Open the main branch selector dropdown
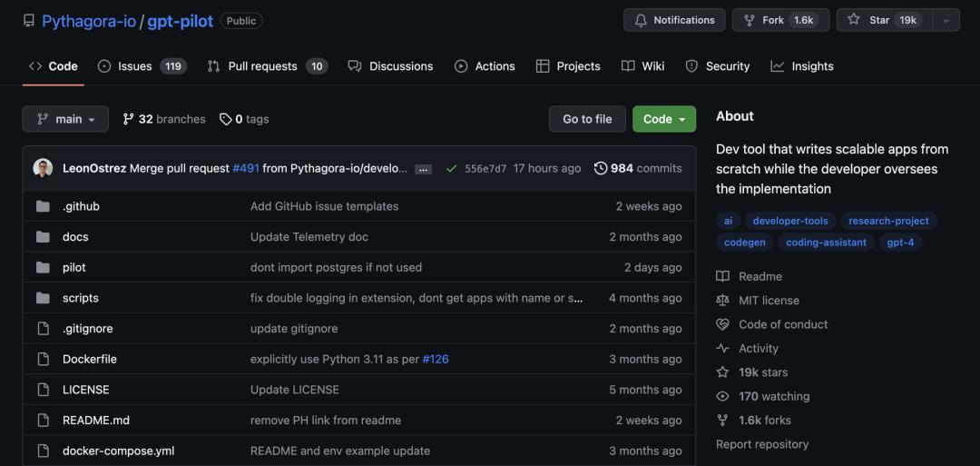980x466 pixels. point(65,119)
